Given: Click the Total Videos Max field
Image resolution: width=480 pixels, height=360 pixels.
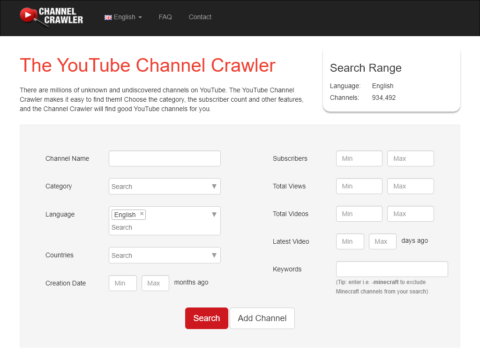Looking at the screenshot, I should (411, 214).
